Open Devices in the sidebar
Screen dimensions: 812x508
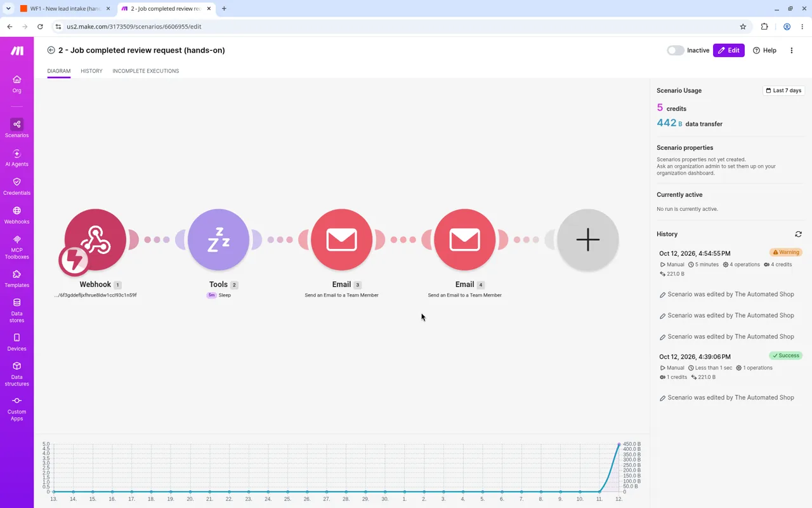click(x=16, y=342)
